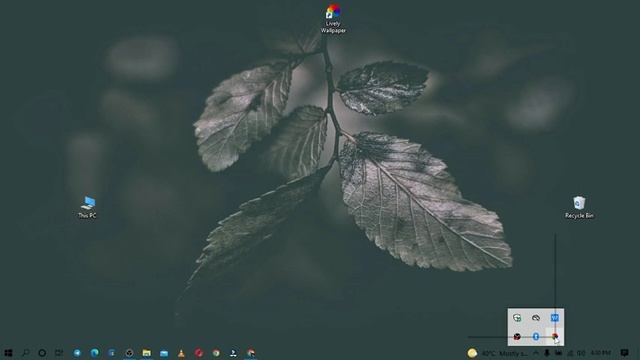
Task: Click the red-black round icon in tray overflow
Action: pos(517,336)
